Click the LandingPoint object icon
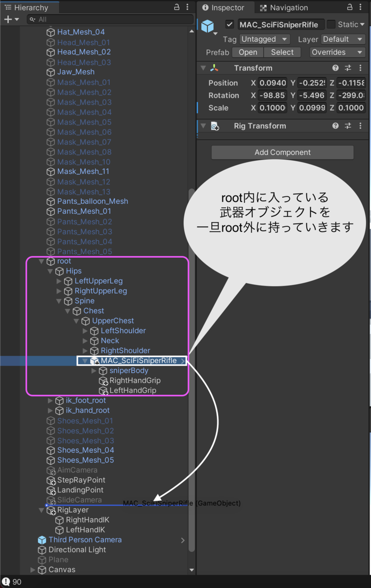This screenshot has width=371, height=588. 51,490
